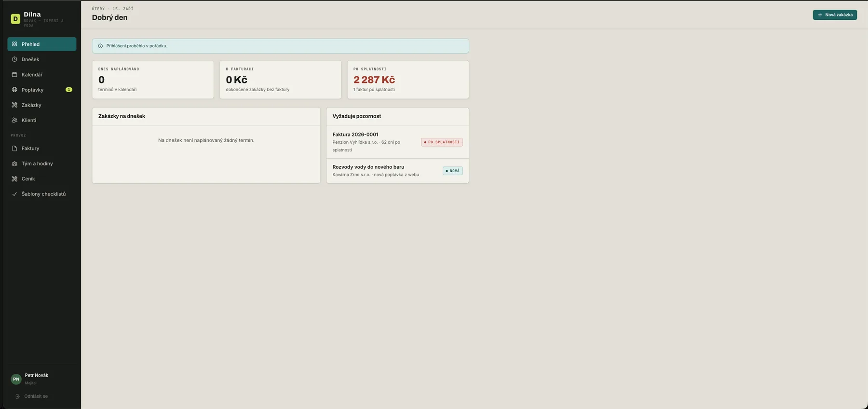Click the 2 287 Kč overdue amount
The width and height of the screenshot is (868, 409).
(x=374, y=80)
